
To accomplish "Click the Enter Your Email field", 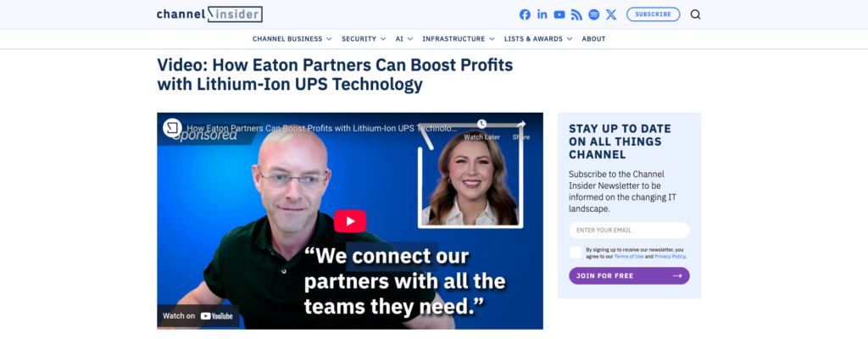I will 629,230.
